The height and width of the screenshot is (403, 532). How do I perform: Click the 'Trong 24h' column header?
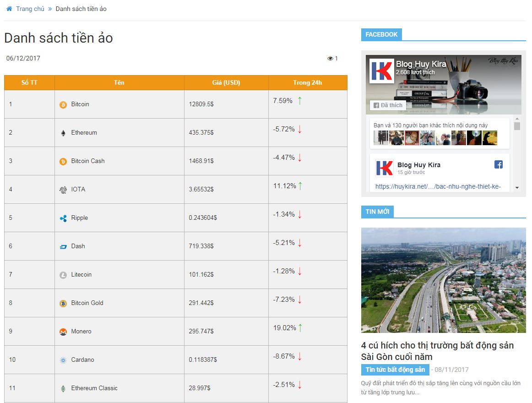click(x=307, y=83)
